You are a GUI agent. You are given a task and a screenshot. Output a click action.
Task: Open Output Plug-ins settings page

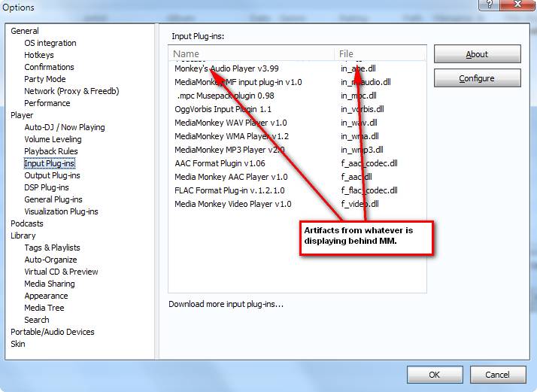52,175
